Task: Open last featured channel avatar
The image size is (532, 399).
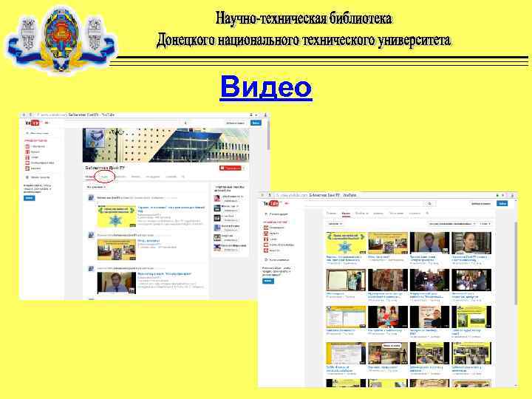Action: pyautogui.click(x=217, y=248)
